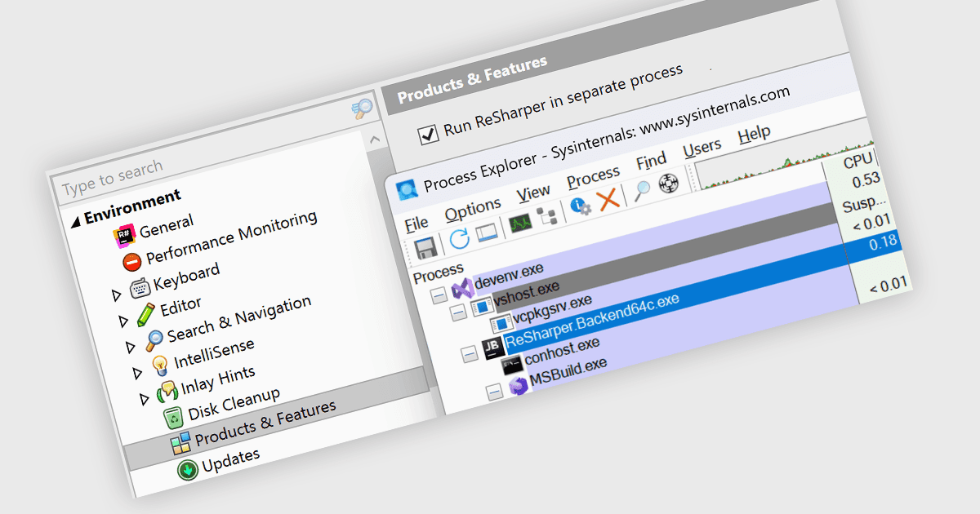This screenshot has height=514, width=980.
Task: Click the Process column header
Action: pyautogui.click(x=439, y=273)
